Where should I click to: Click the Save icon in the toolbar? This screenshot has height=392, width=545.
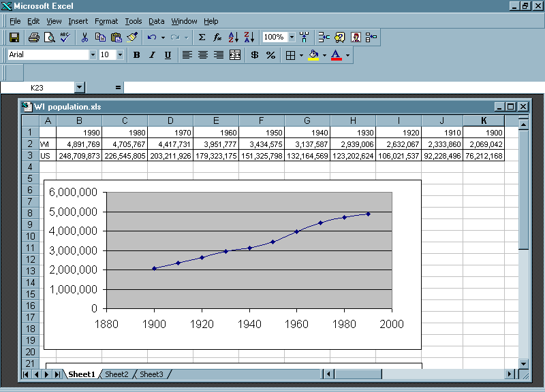(14, 37)
